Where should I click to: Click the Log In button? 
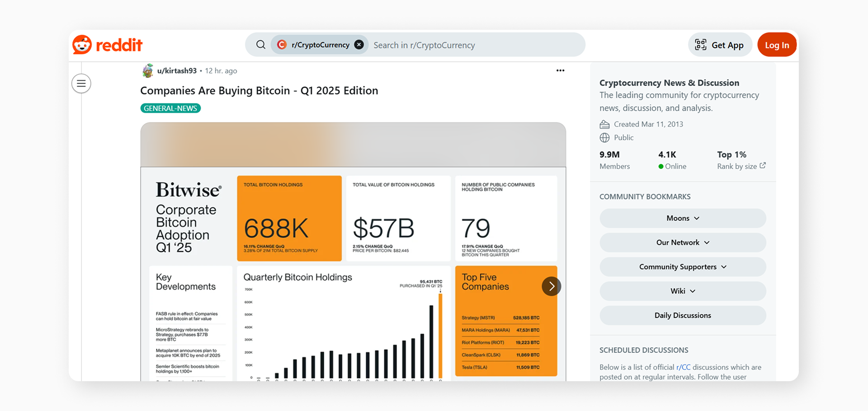tap(777, 45)
